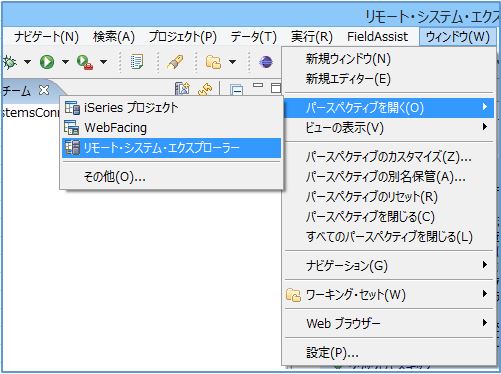Click submenu arrow beside ビューの表示(V)
The image size is (501, 374).
coord(485,127)
